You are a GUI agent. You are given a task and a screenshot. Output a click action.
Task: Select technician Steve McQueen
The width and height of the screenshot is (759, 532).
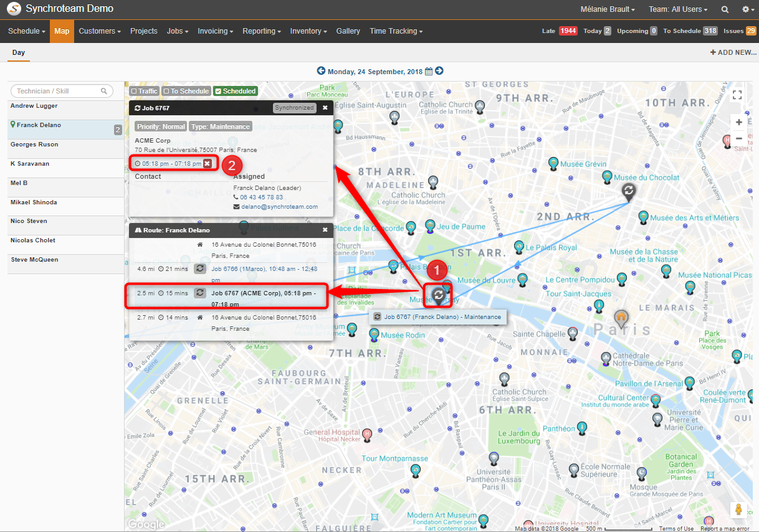66,264
